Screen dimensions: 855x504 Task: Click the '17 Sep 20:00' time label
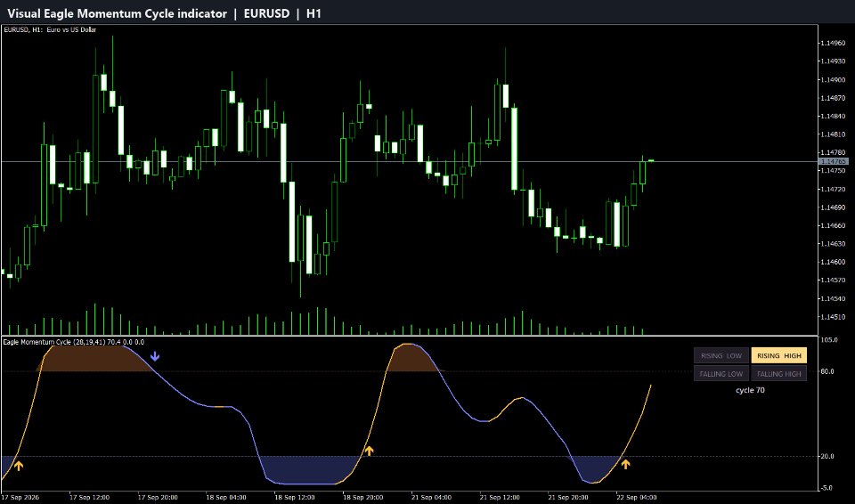159,498
